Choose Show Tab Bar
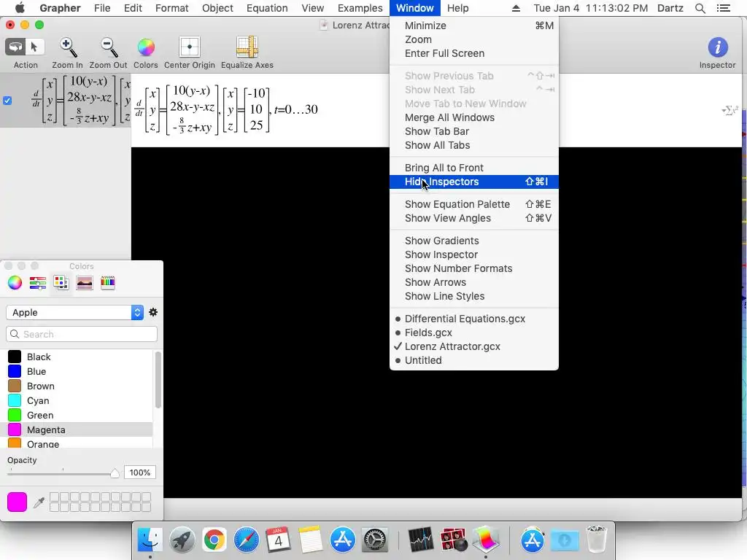This screenshot has height=560, width=747. tap(474, 131)
